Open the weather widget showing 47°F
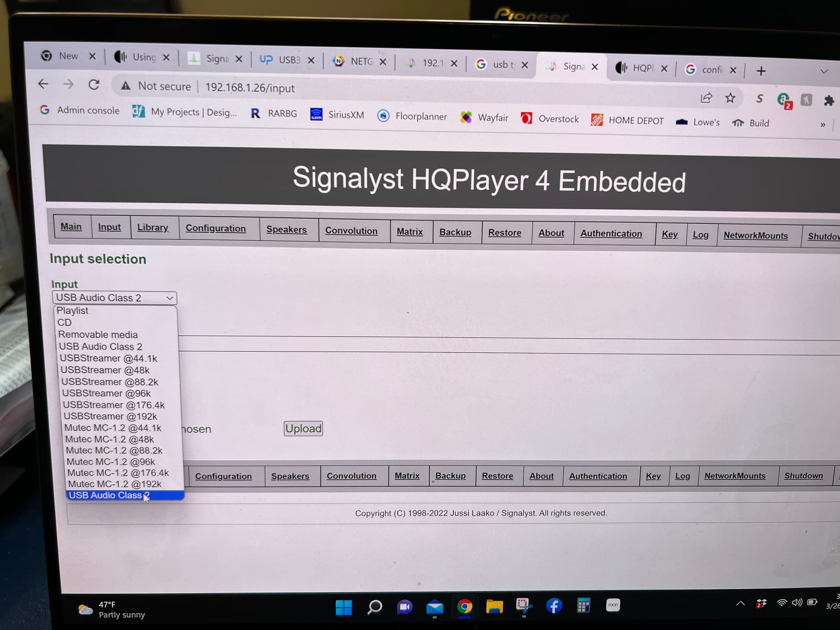This screenshot has width=840, height=630. point(112,610)
